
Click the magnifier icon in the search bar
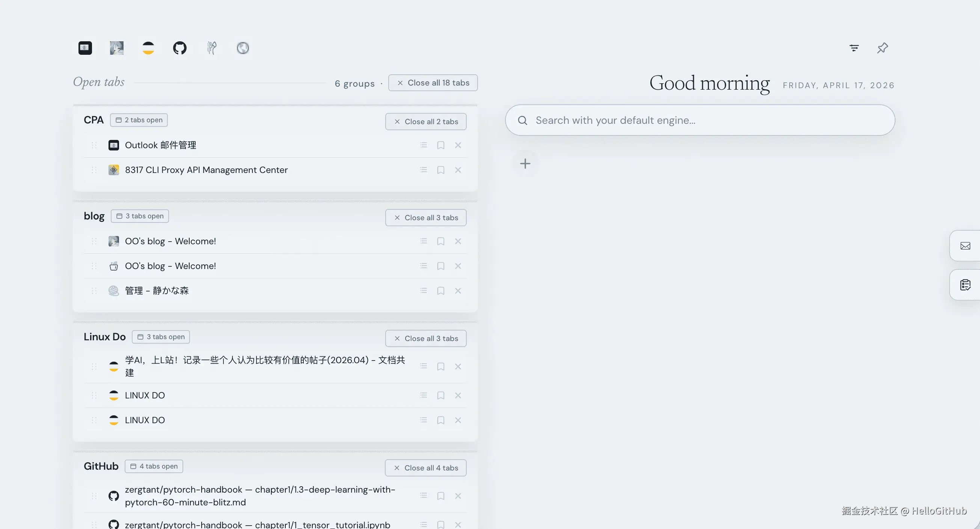(523, 120)
